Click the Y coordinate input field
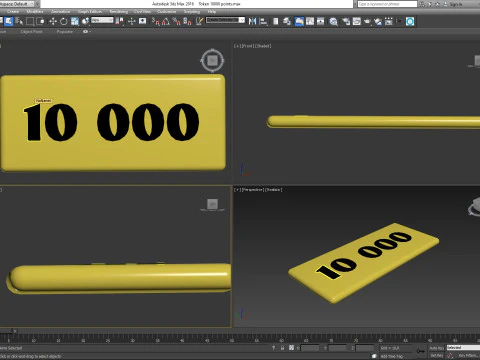480x360 pixels. click(337, 348)
